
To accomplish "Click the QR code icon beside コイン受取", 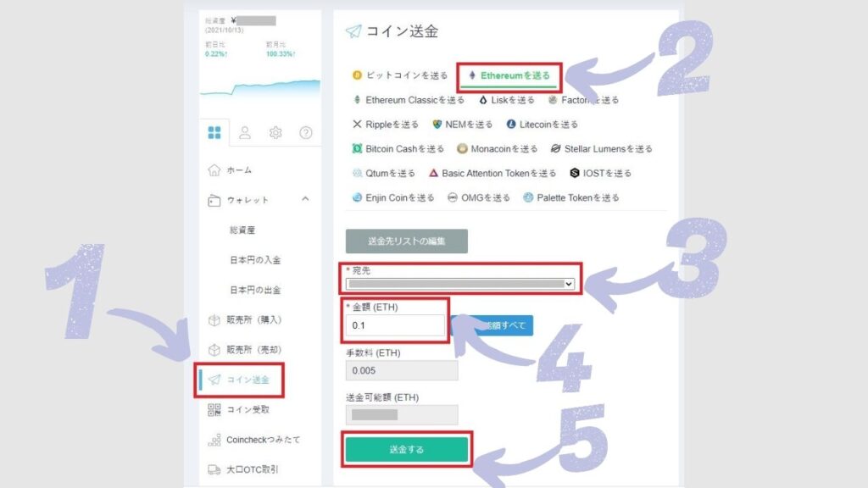I will 214,409.
